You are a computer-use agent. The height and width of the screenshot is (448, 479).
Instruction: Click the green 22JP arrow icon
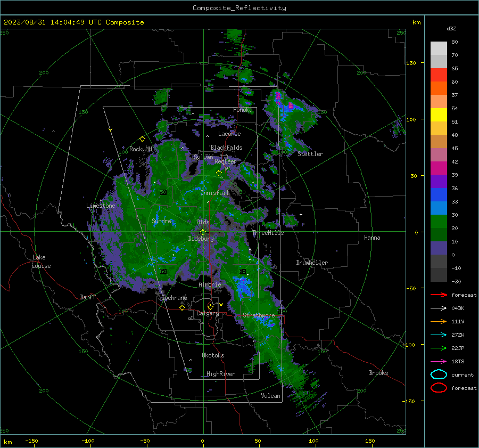(439, 348)
